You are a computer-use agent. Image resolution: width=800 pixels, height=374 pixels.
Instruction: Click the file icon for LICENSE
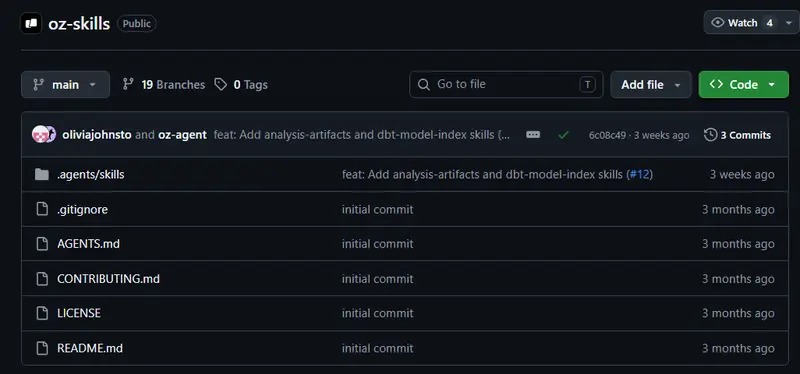tap(42, 313)
